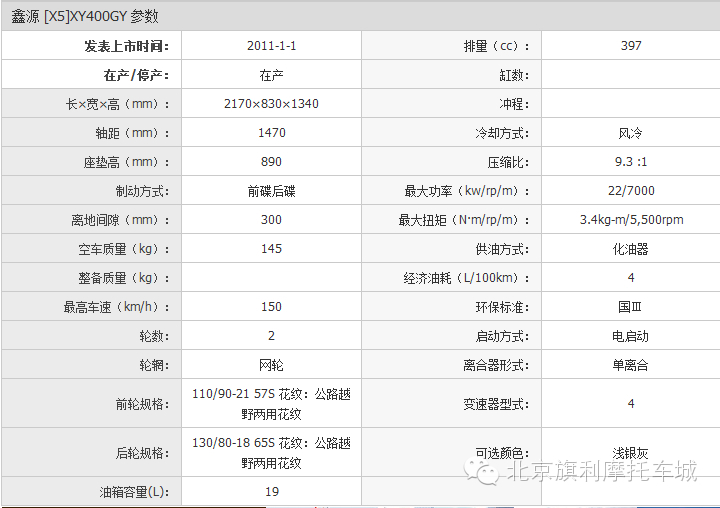Click the '环保标准:' label

pyautogui.click(x=502, y=306)
